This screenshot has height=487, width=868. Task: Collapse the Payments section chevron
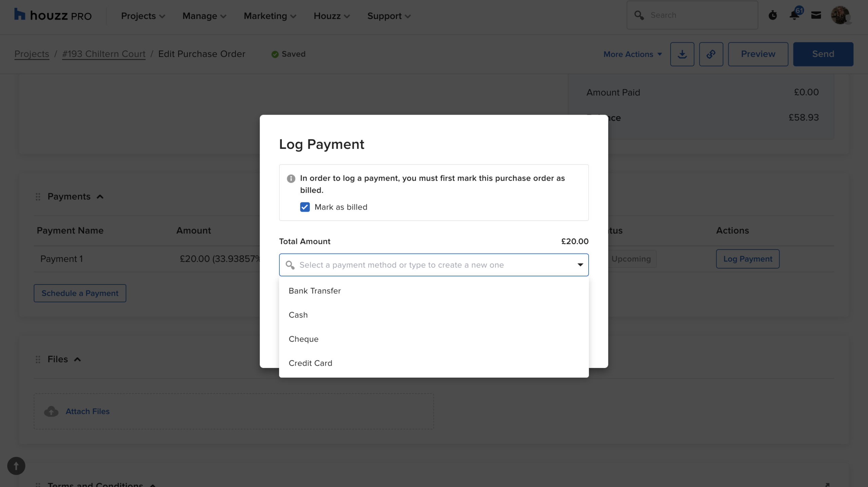pyautogui.click(x=100, y=197)
